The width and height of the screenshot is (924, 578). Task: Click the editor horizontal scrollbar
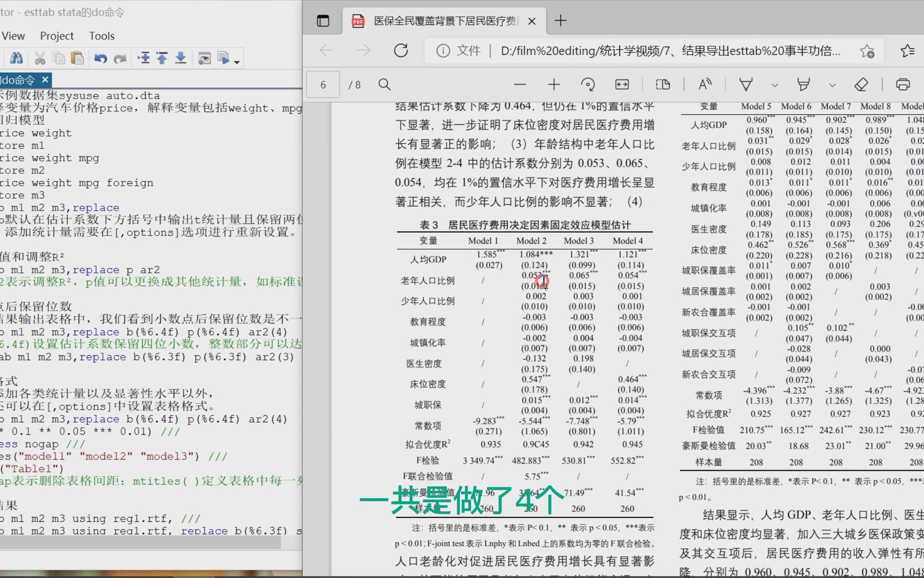click(140, 543)
